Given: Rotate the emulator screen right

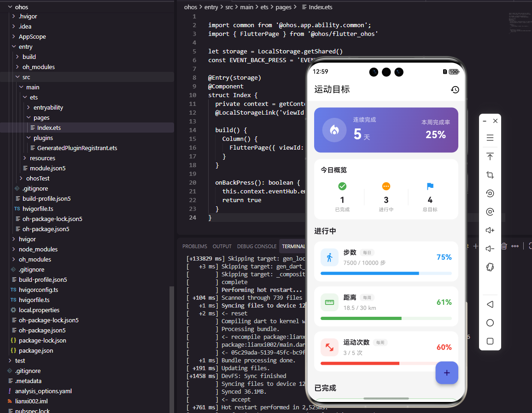Looking at the screenshot, I should click(x=490, y=212).
